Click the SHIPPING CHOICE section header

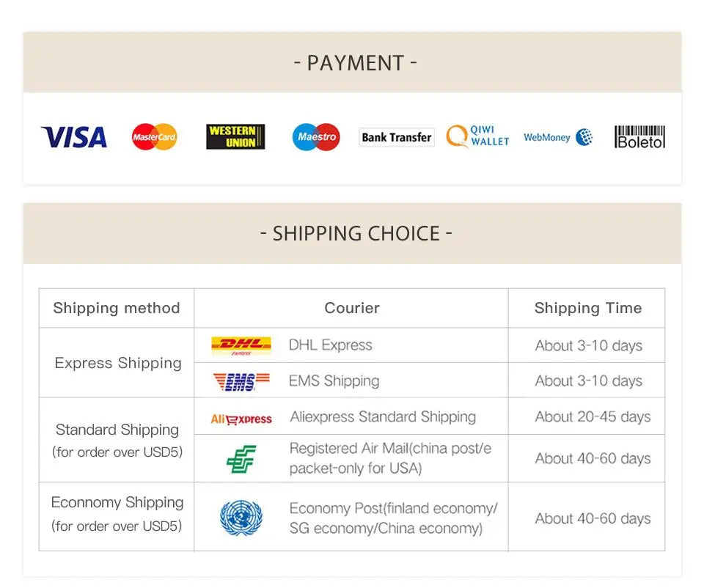click(356, 234)
